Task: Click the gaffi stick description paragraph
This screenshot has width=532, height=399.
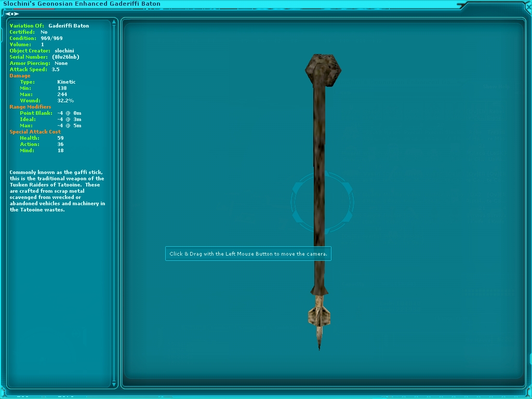Action: coord(57,191)
